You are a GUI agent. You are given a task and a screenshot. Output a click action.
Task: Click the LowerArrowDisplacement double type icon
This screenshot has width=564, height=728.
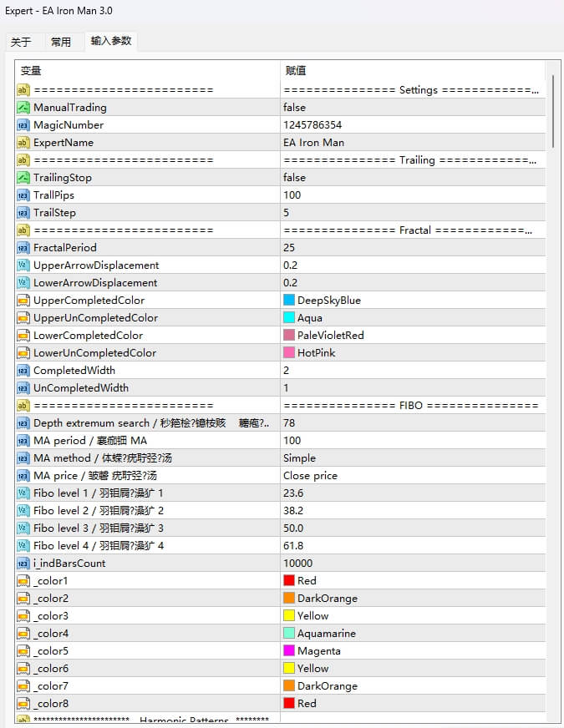click(x=23, y=283)
